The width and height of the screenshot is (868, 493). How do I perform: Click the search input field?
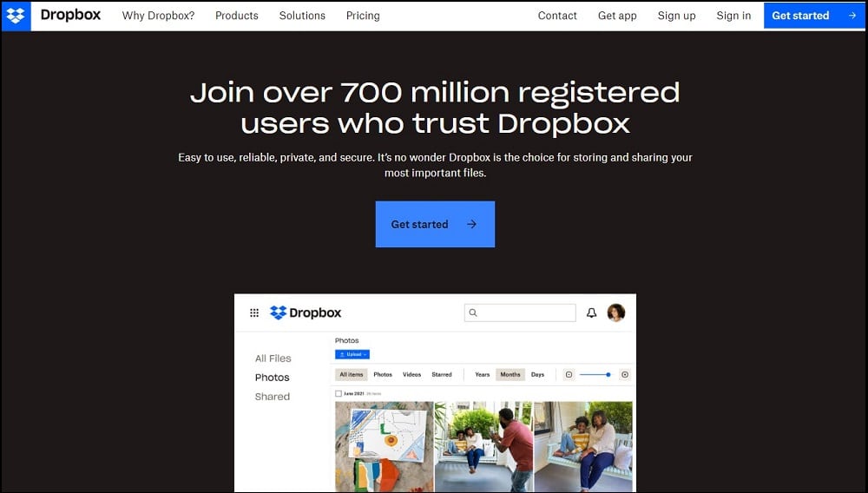point(520,312)
